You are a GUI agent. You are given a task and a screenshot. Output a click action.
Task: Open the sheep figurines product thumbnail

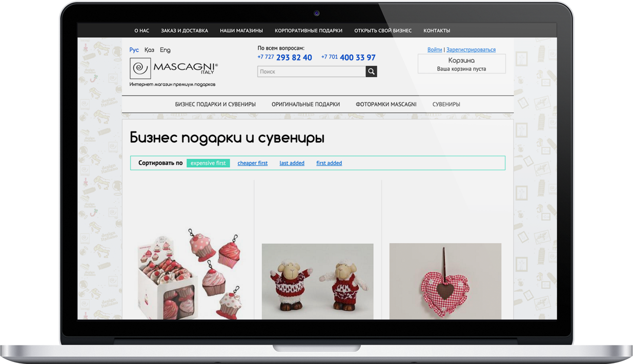click(x=317, y=282)
